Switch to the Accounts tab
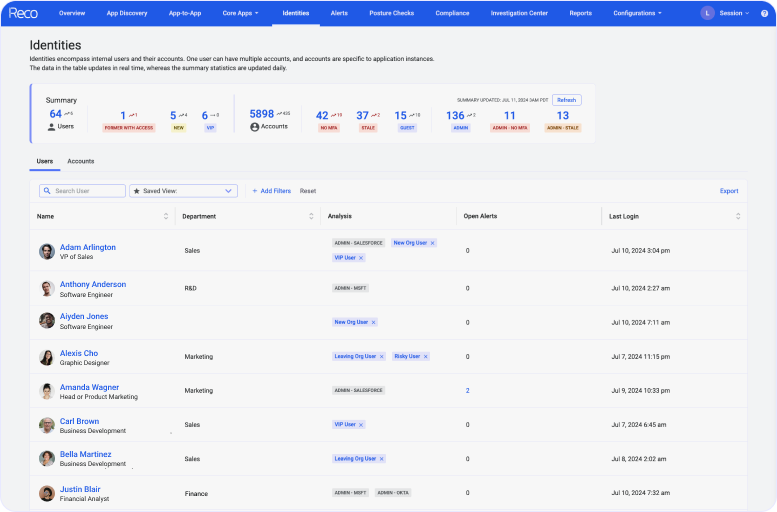The height and width of the screenshot is (512, 777). pyautogui.click(x=81, y=161)
